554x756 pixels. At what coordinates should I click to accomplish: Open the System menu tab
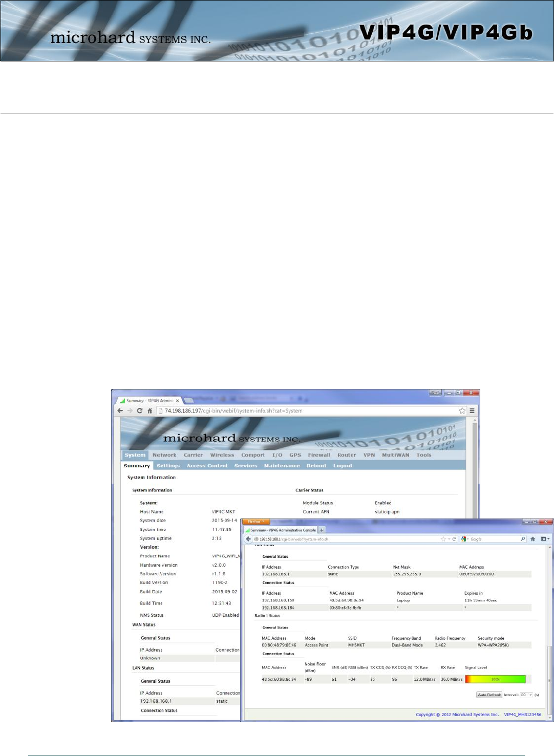pyautogui.click(x=135, y=455)
